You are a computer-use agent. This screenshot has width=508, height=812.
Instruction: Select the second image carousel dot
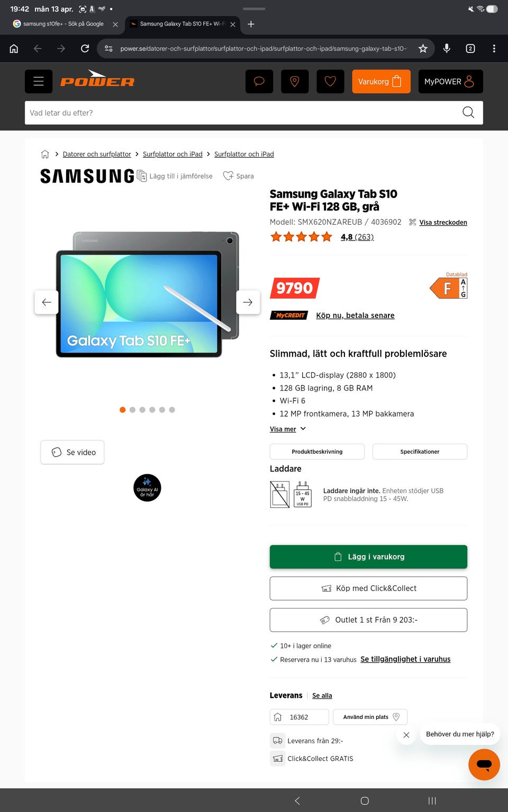pos(132,410)
